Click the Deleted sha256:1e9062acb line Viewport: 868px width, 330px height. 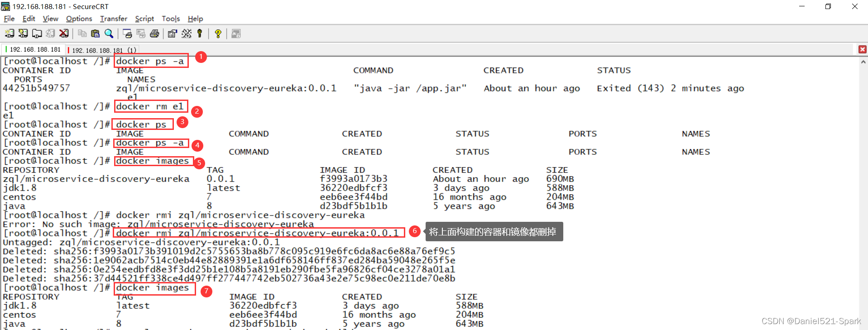229,260
